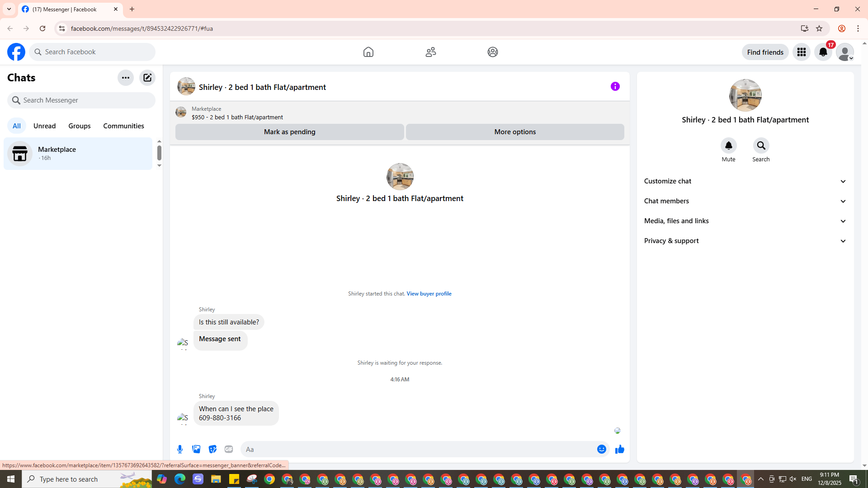The width and height of the screenshot is (868, 488).
Task: Open the Windows Start menu
Action: click(11, 479)
